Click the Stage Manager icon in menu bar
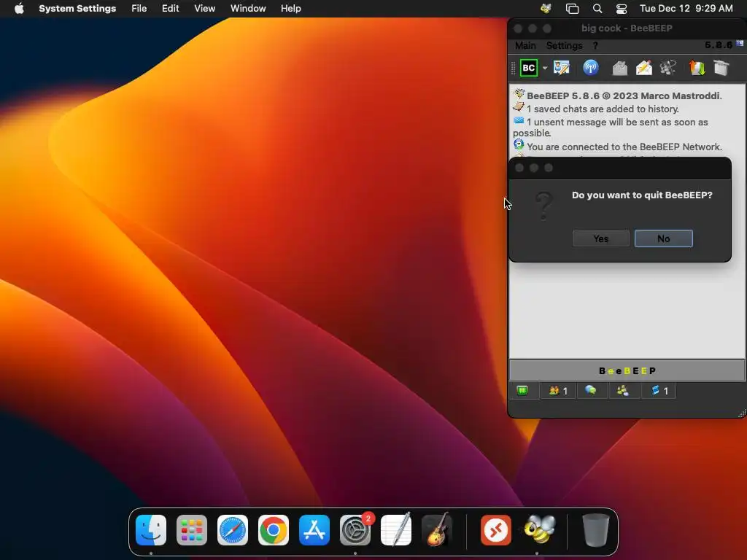Image resolution: width=747 pixels, height=560 pixels. [x=572, y=8]
